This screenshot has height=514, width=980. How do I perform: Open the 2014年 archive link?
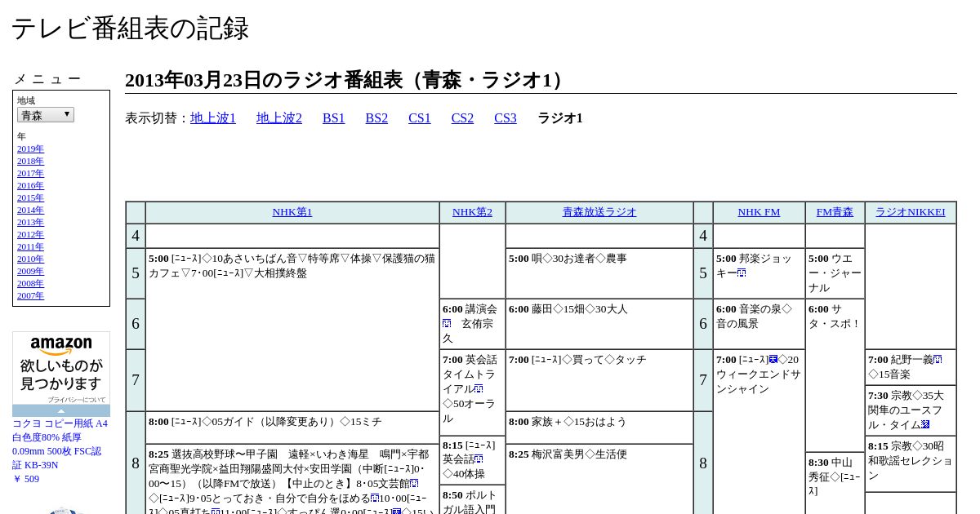(x=30, y=210)
